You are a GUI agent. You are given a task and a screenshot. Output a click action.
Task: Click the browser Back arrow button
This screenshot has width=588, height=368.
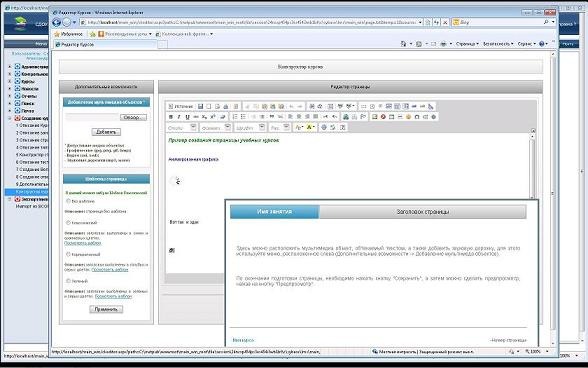(57, 22)
